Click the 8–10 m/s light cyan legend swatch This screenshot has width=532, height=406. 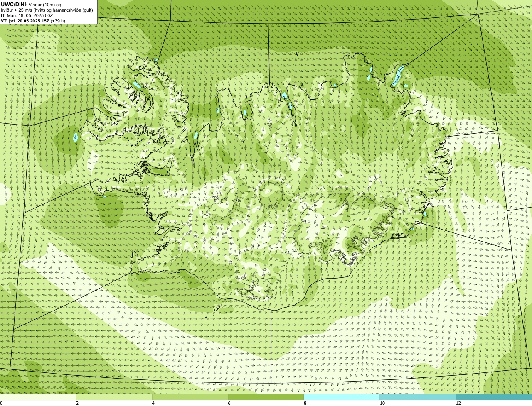tap(342, 397)
